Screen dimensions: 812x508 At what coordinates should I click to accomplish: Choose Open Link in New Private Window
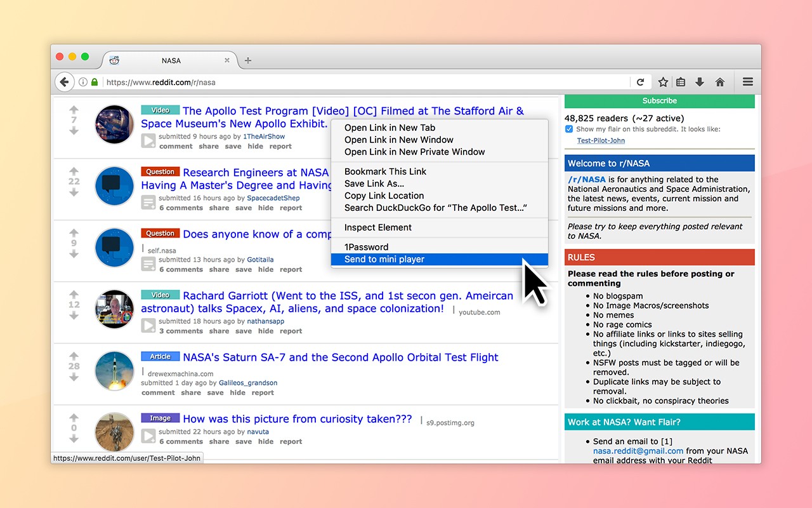[414, 152]
